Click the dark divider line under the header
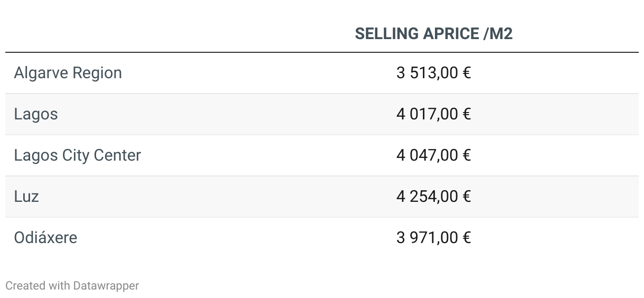Screen dimensions: 644x298 click(x=322, y=52)
